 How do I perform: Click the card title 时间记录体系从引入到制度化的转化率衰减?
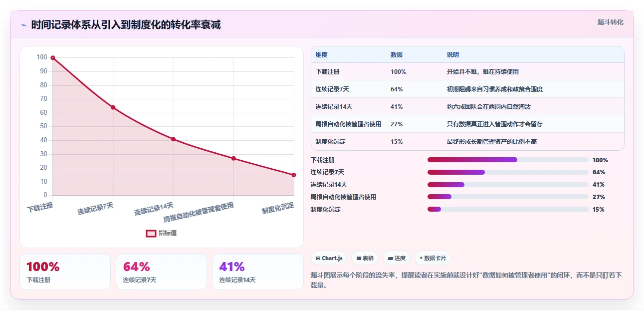(126, 25)
